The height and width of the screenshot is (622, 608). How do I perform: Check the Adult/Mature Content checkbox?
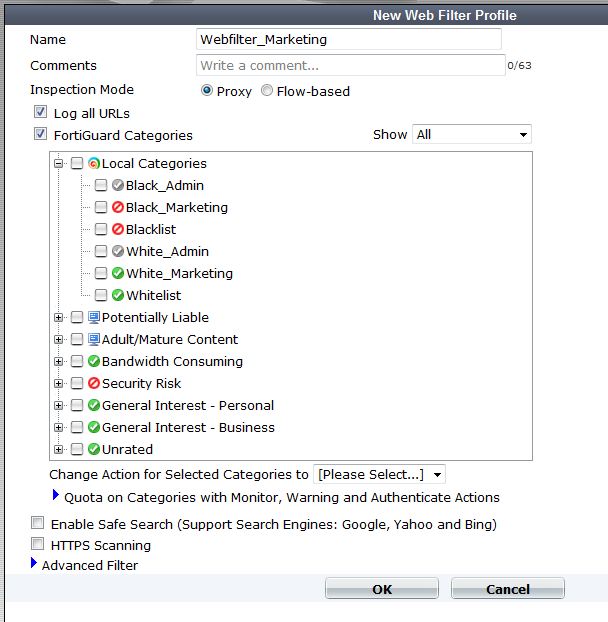click(x=77, y=339)
